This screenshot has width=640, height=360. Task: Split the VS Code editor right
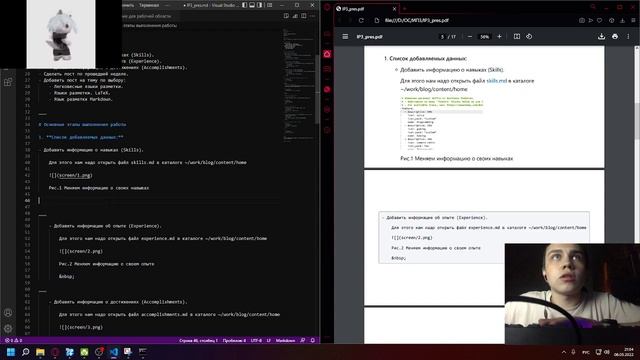click(304, 16)
